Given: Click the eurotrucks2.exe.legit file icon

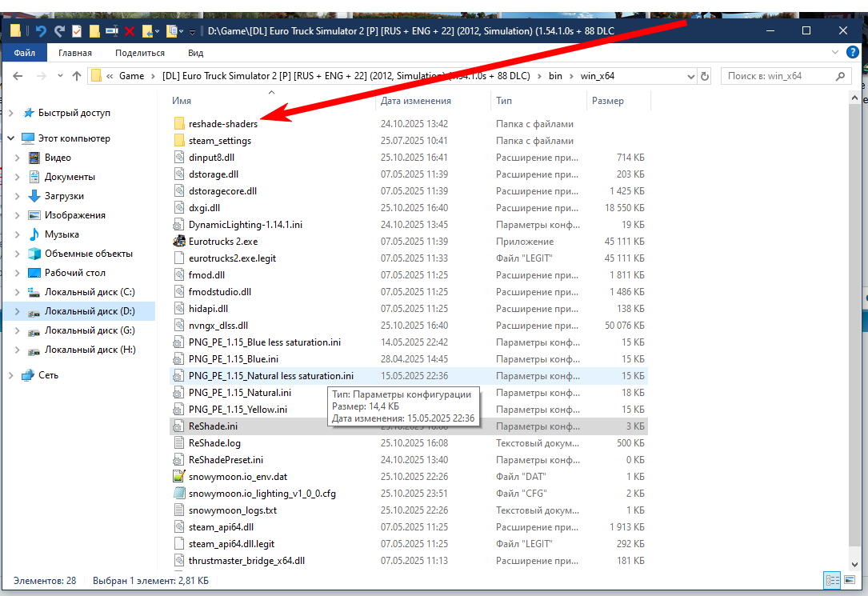Looking at the screenshot, I should pos(179,258).
